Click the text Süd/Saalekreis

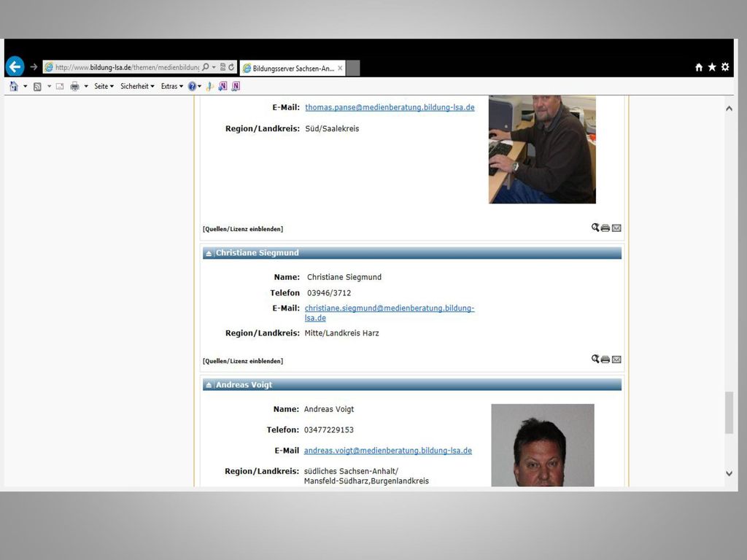[x=332, y=128]
